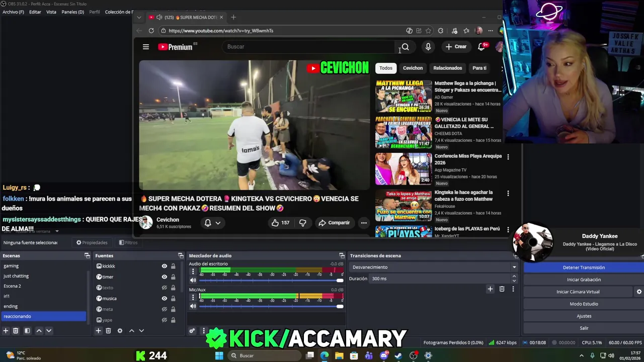Add a scene transition with plus icon
644x362 pixels.
point(490,289)
